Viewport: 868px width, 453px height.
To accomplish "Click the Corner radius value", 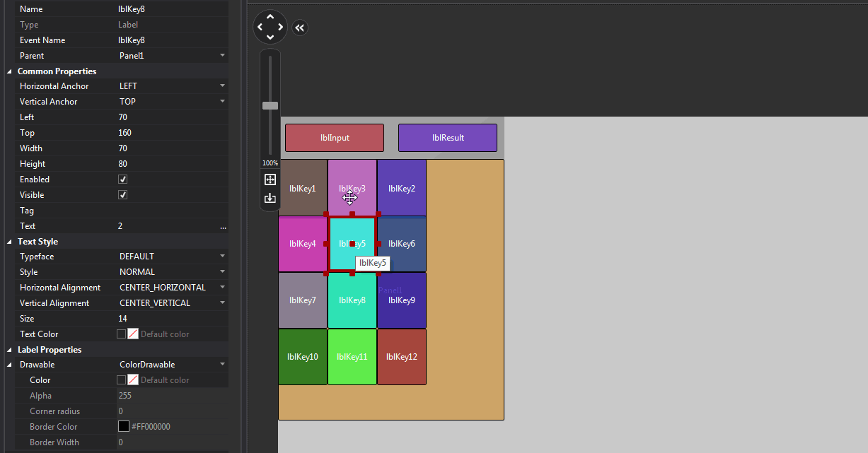I will [172, 411].
